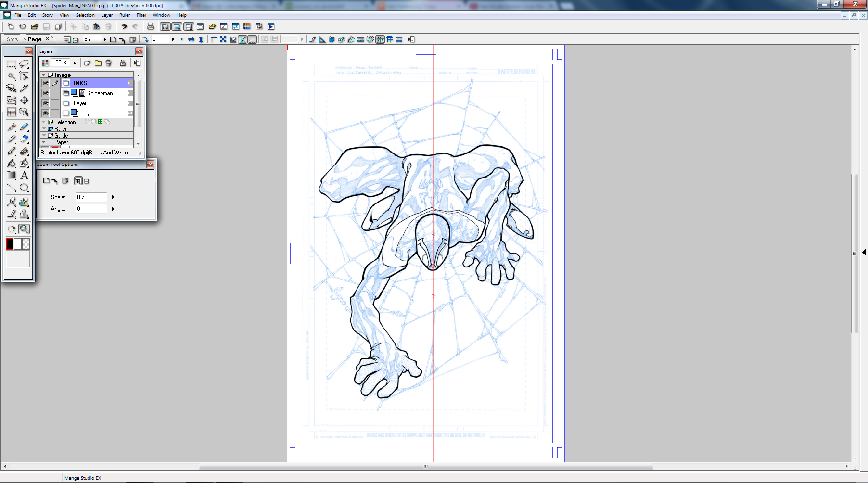
Task: Flip the page view vertically
Action: point(201,39)
